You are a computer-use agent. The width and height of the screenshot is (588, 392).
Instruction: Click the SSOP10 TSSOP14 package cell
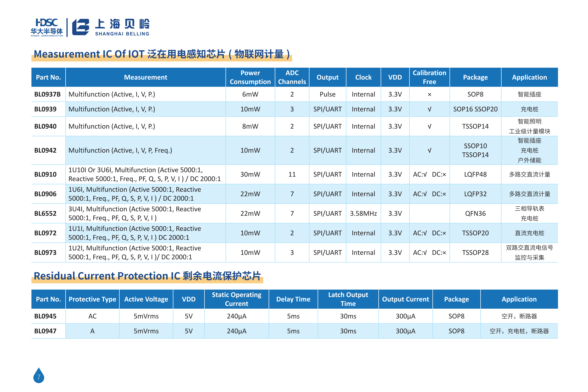475,150
